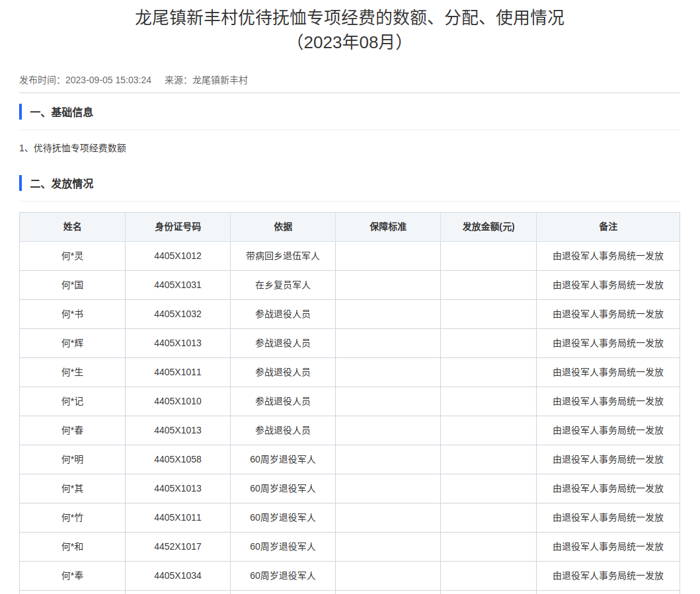
Task: Click ID number 4405X1058
Action: [x=178, y=460]
